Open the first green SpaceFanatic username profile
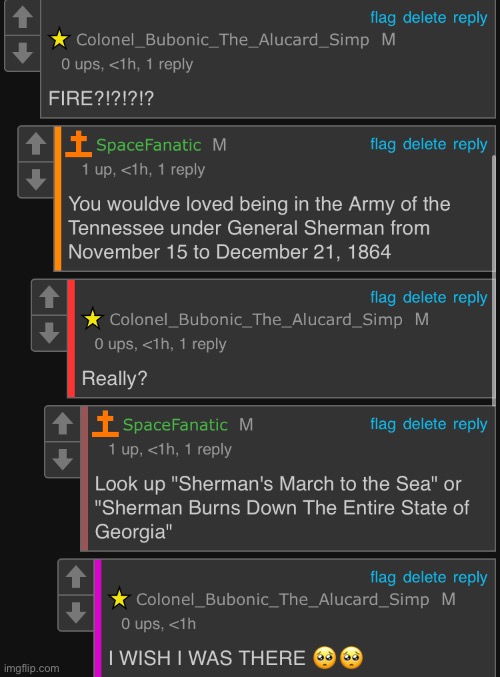 149,145
